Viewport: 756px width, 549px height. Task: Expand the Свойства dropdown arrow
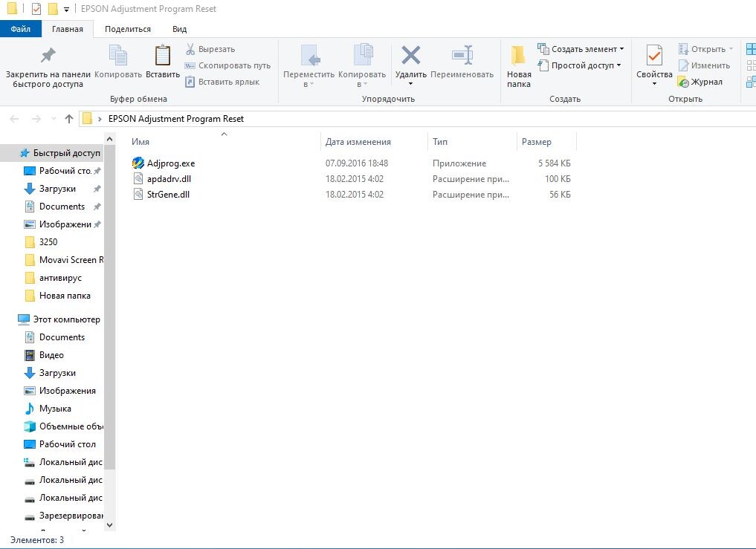(654, 84)
